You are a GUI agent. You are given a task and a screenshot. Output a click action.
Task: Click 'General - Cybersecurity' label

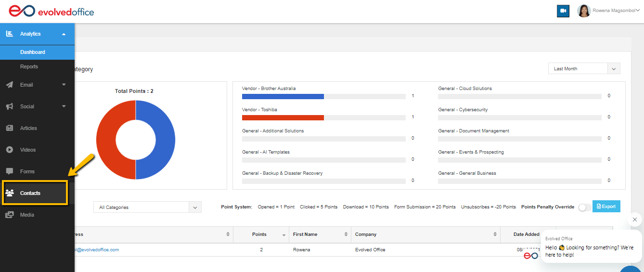click(463, 110)
